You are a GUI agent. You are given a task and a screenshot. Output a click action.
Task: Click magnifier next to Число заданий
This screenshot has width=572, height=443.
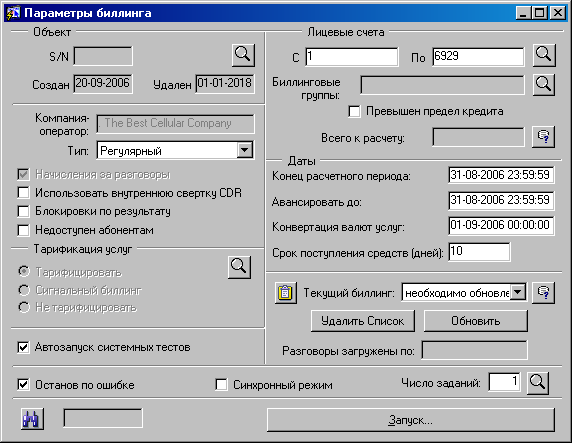(x=538, y=383)
